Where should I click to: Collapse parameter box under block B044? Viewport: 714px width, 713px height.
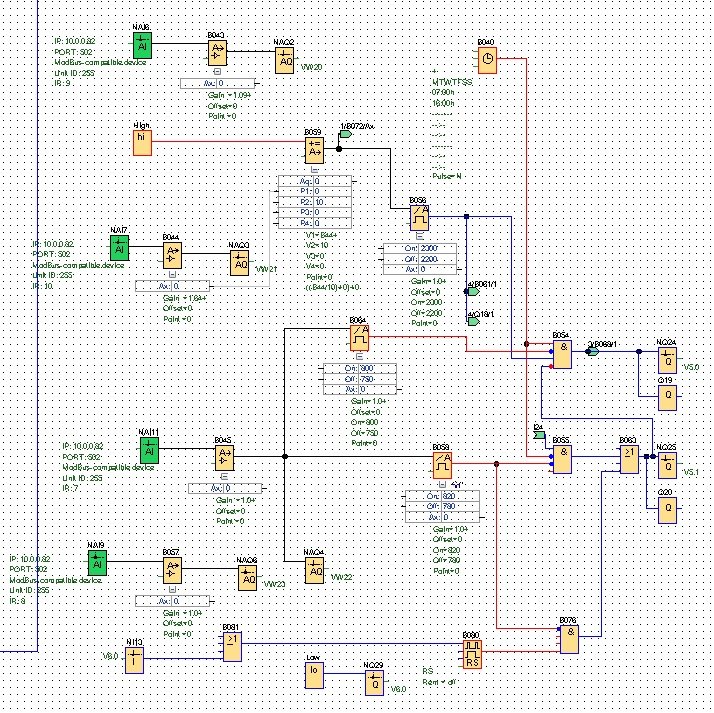(x=172, y=273)
